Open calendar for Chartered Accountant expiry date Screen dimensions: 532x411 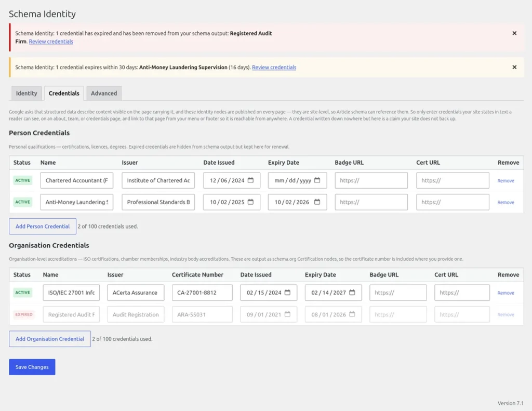click(x=317, y=180)
